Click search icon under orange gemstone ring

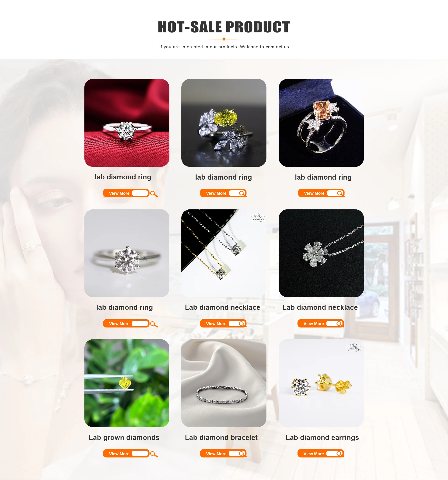(x=340, y=193)
